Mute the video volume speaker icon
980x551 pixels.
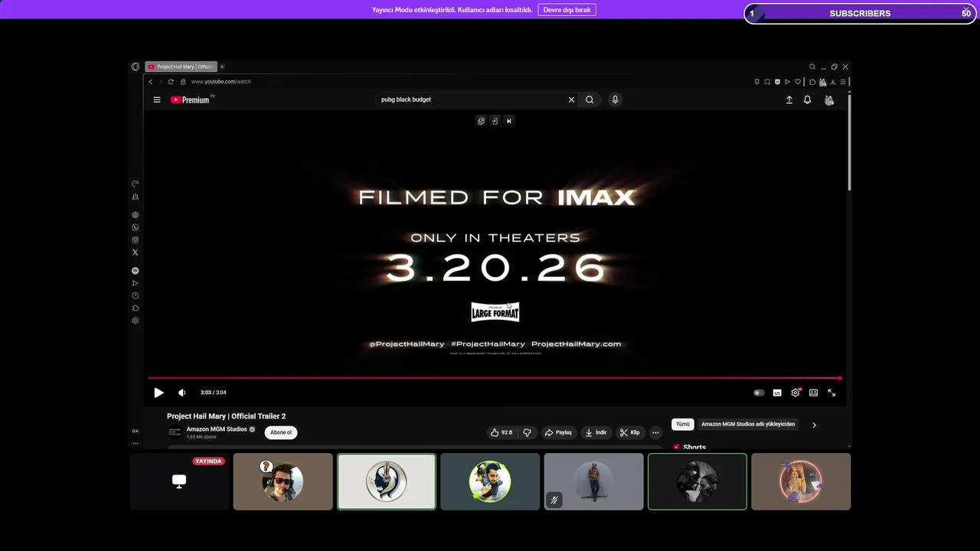[x=181, y=393]
